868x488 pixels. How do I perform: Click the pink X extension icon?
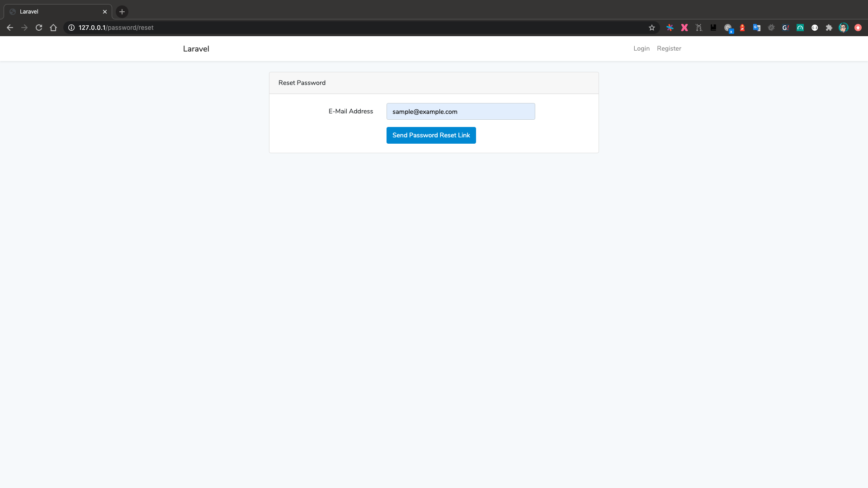coord(684,28)
